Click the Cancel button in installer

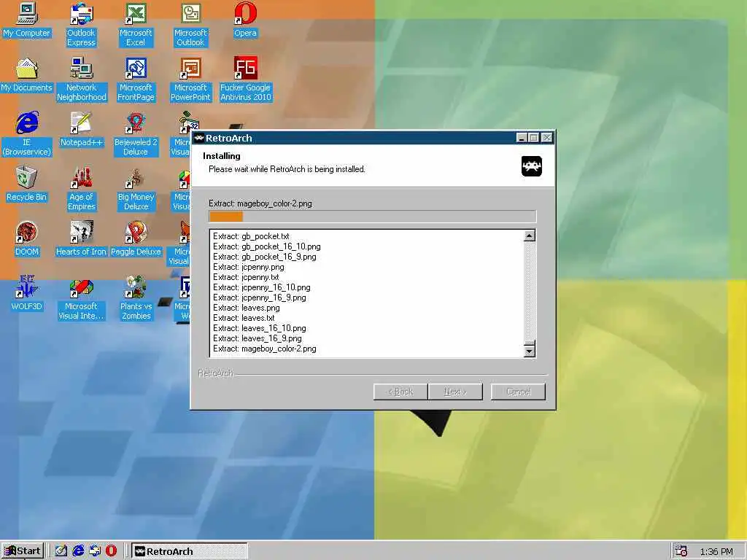tap(519, 392)
